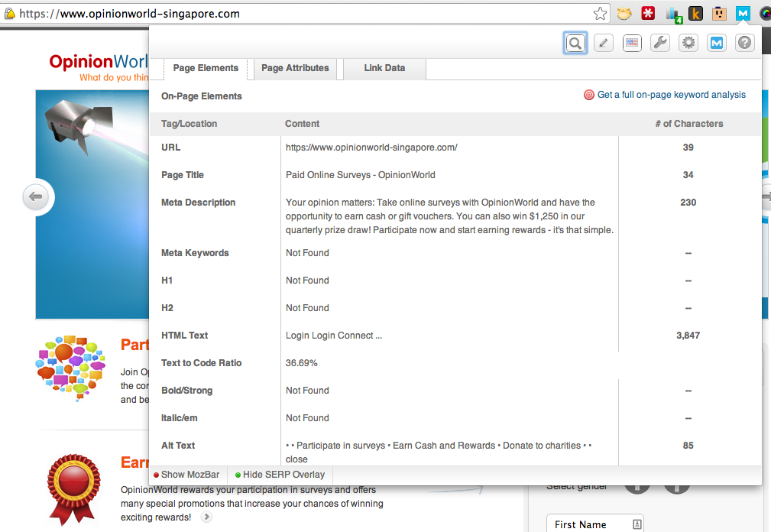Image resolution: width=771 pixels, height=532 pixels.
Task: Open the MozBar wrench tools icon
Action: (x=660, y=44)
